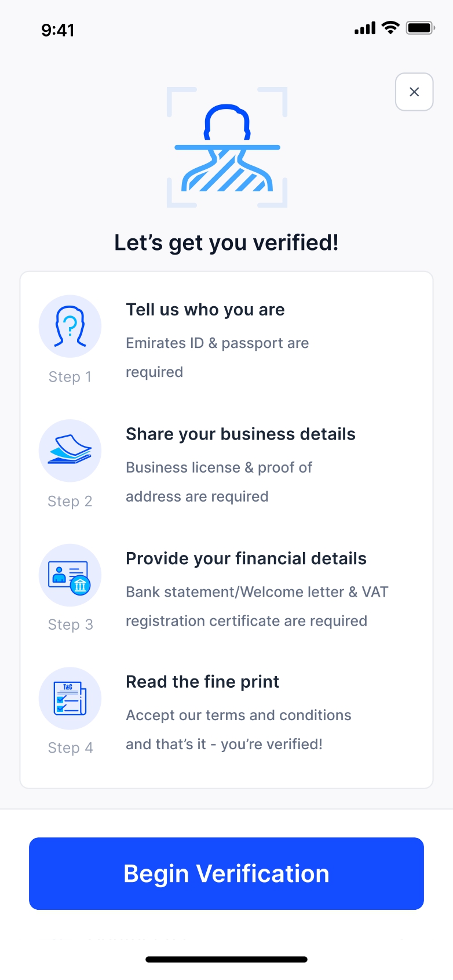This screenshot has height=980, width=453.
Task: Click the "Step 1" label
Action: 70,377
